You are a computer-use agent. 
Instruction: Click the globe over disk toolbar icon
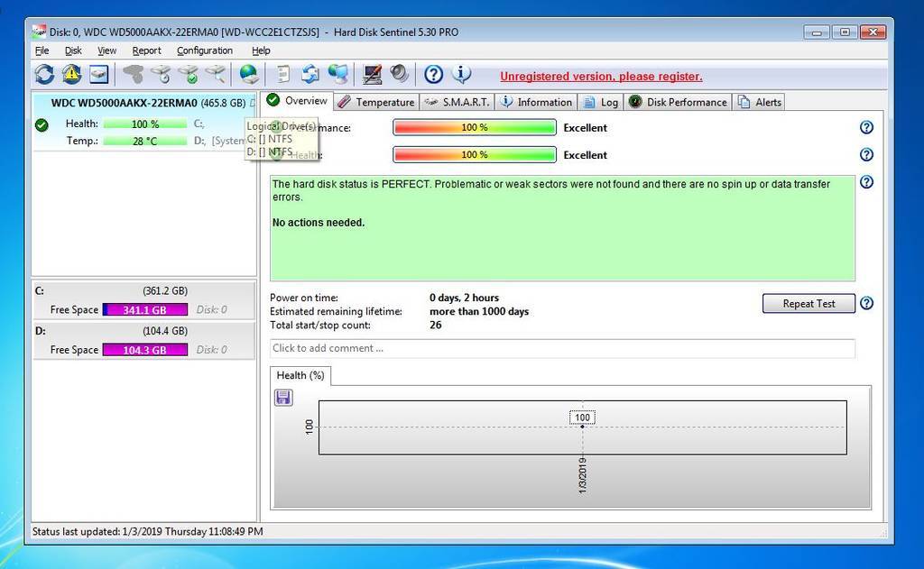(249, 74)
